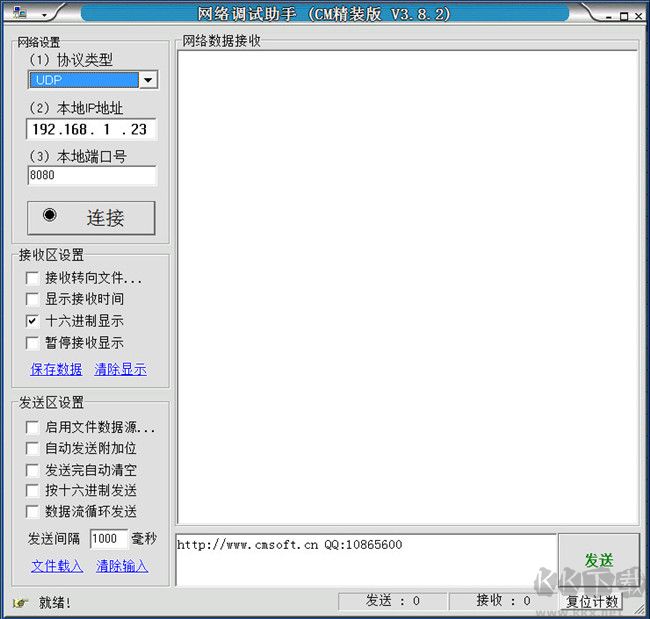
Task: Click the 发送 : 0 counter in status bar
Action: [x=393, y=601]
